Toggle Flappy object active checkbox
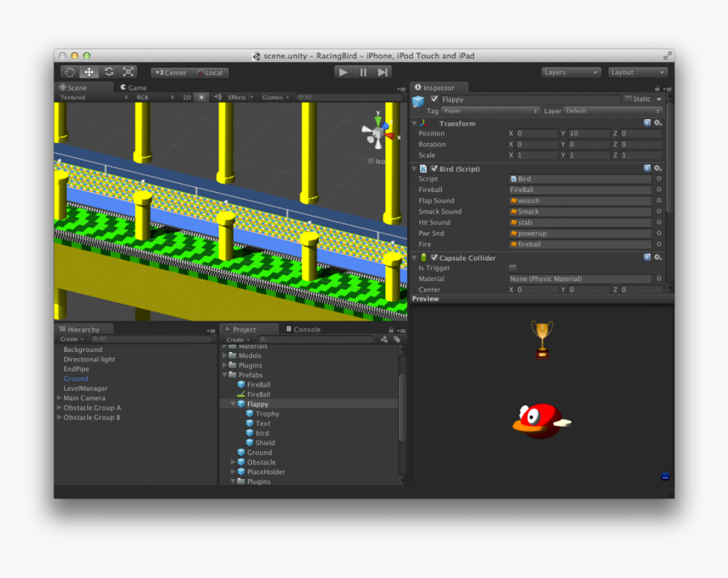This screenshot has height=578, width=728. (434, 99)
